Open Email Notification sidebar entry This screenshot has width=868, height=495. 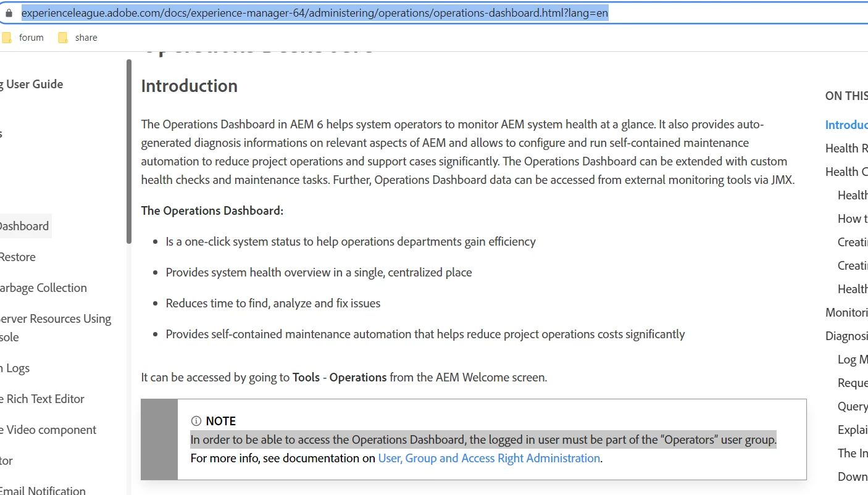click(43, 491)
